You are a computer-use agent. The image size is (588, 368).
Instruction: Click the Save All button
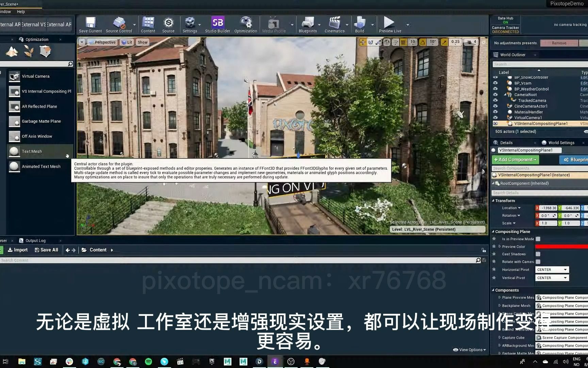[47, 250]
